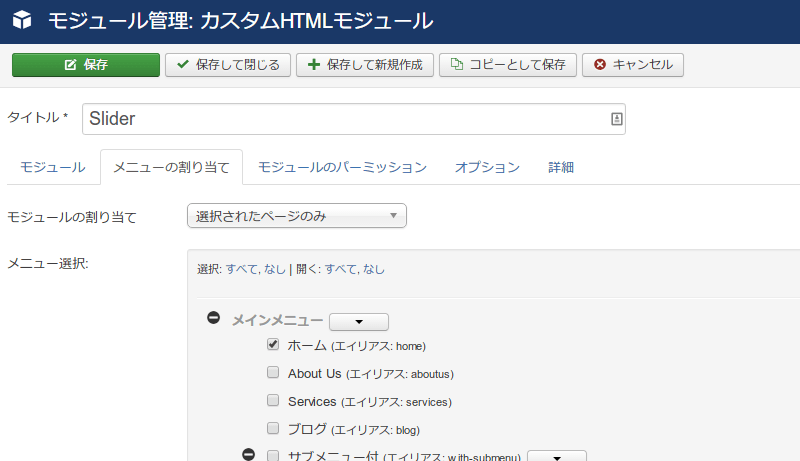Click the ブログ (エイリアス: blog) label
800x461 pixels.
coord(354,429)
